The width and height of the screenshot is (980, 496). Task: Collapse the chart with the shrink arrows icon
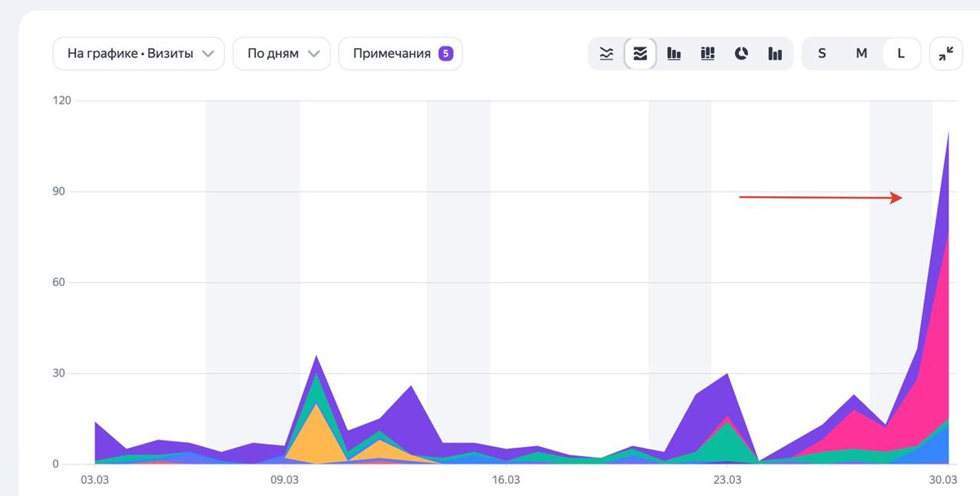point(946,54)
